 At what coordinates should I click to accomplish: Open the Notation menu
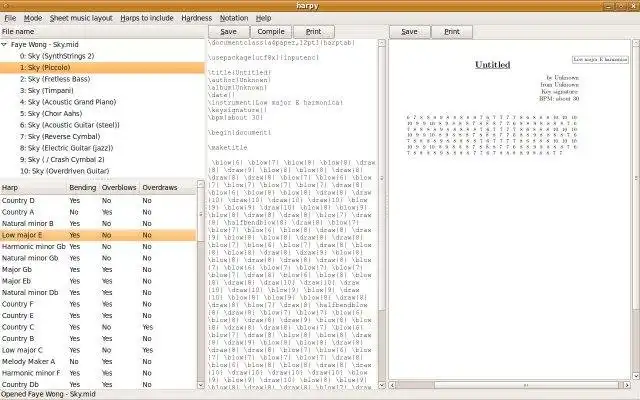click(233, 18)
